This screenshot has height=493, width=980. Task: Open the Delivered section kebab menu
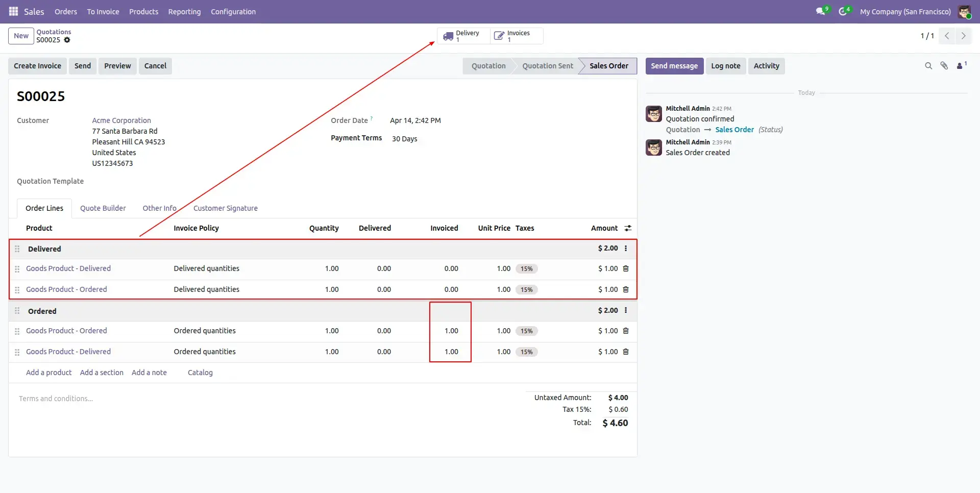click(x=626, y=248)
